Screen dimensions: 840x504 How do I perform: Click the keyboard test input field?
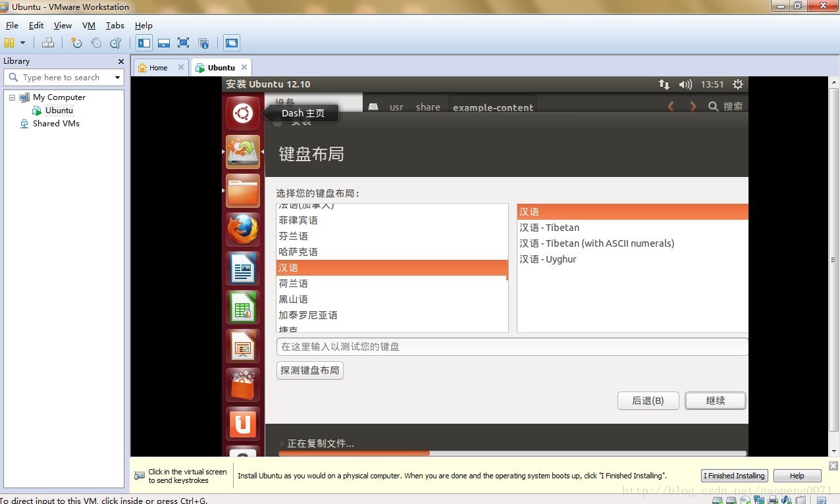512,347
